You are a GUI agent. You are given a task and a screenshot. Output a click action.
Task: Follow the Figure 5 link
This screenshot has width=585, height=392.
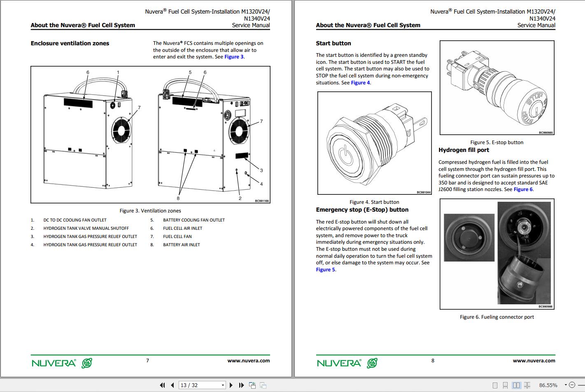326,270
